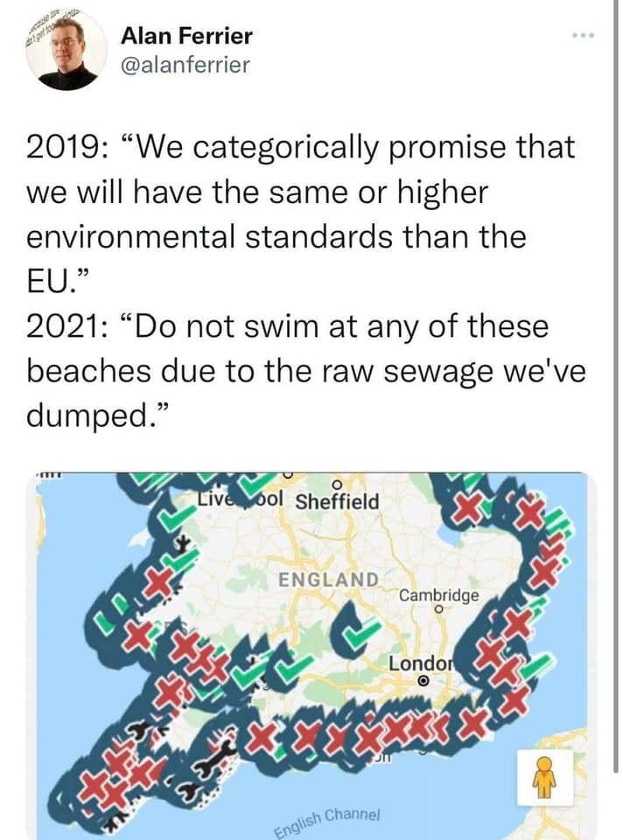The height and width of the screenshot is (840, 623).
Task: Click the Sheffield city label
Action: (x=338, y=501)
